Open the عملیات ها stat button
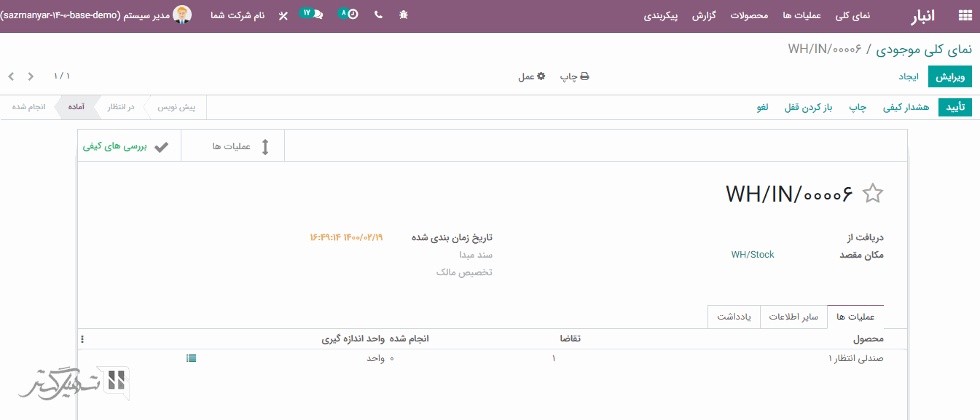 (232, 146)
